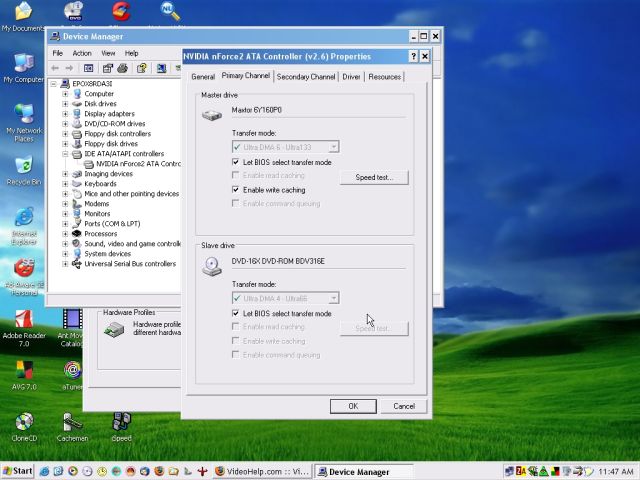Open the File menu in Device Manager
Image resolution: width=640 pixels, height=480 pixels.
[58, 53]
